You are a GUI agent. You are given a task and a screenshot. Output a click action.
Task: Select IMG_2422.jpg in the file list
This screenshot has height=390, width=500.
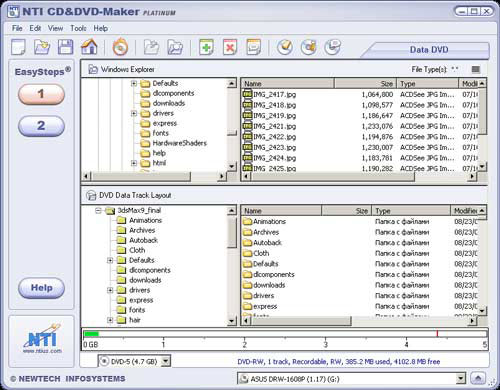(x=269, y=137)
